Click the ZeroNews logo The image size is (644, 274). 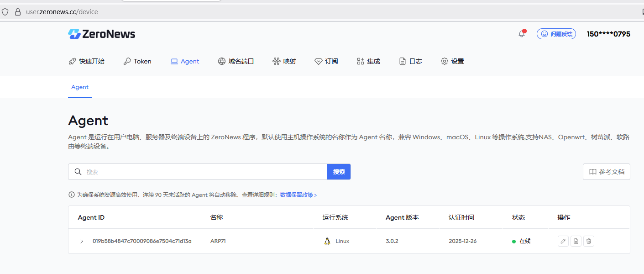tap(102, 34)
